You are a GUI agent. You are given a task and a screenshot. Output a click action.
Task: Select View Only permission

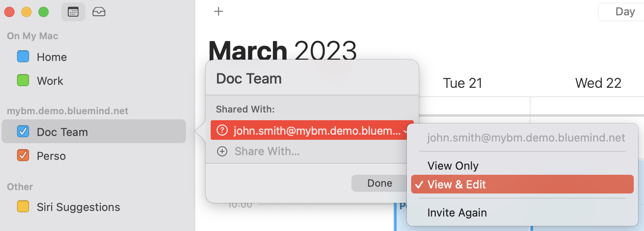(453, 166)
